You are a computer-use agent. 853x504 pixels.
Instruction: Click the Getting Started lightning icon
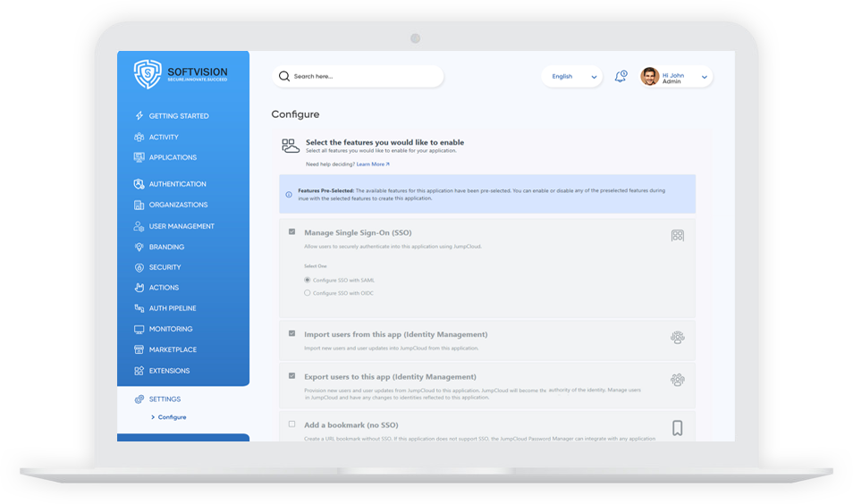coord(139,116)
